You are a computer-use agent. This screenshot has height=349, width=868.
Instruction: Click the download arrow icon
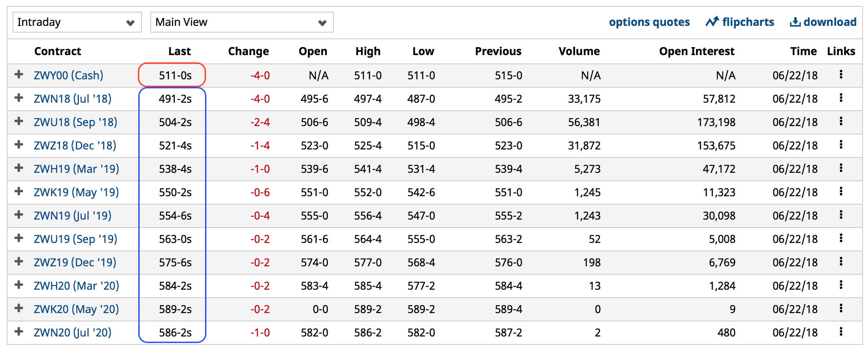coord(795,22)
